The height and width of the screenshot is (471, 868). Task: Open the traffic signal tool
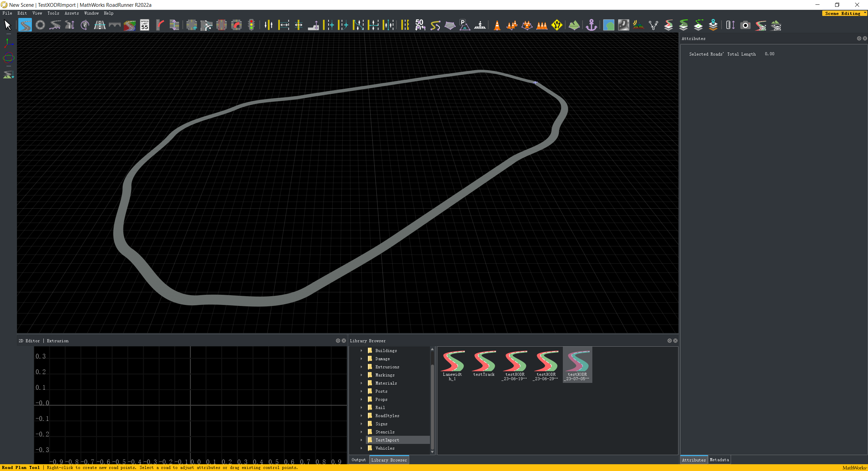252,25
